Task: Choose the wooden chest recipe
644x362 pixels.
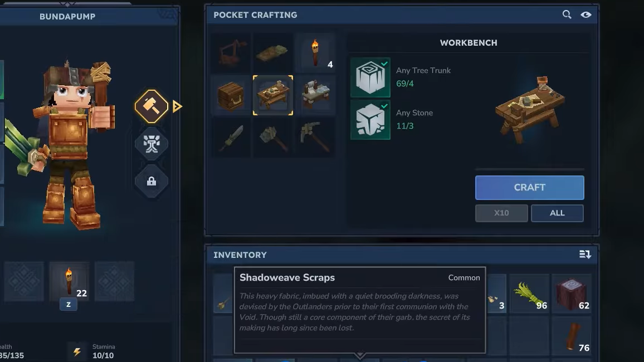Action: pyautogui.click(x=231, y=95)
